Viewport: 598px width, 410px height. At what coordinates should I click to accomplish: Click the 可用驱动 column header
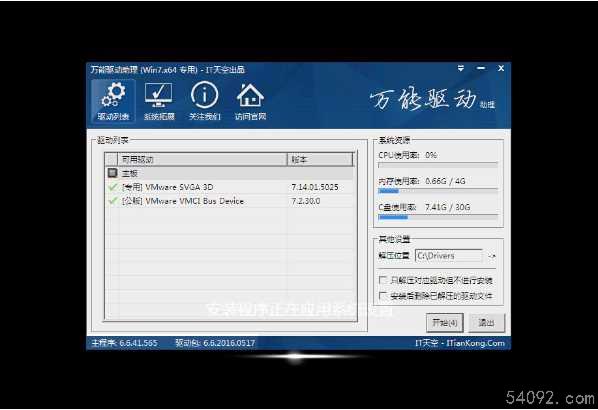click(x=203, y=159)
